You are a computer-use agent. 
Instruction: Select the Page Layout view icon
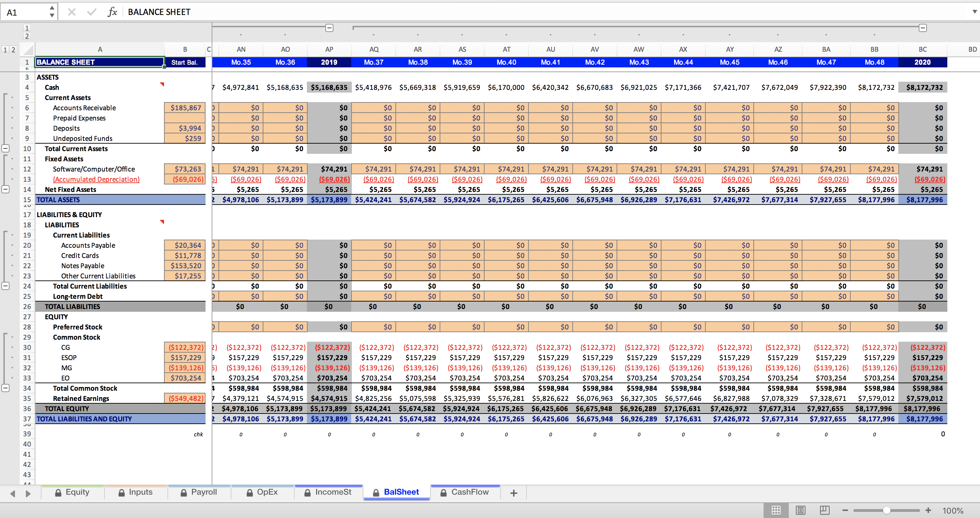(x=800, y=511)
